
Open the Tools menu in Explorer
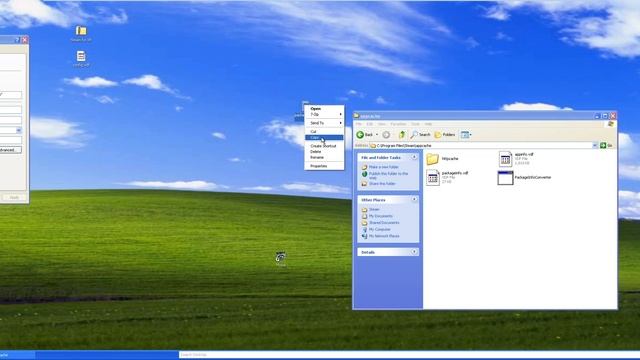416,124
